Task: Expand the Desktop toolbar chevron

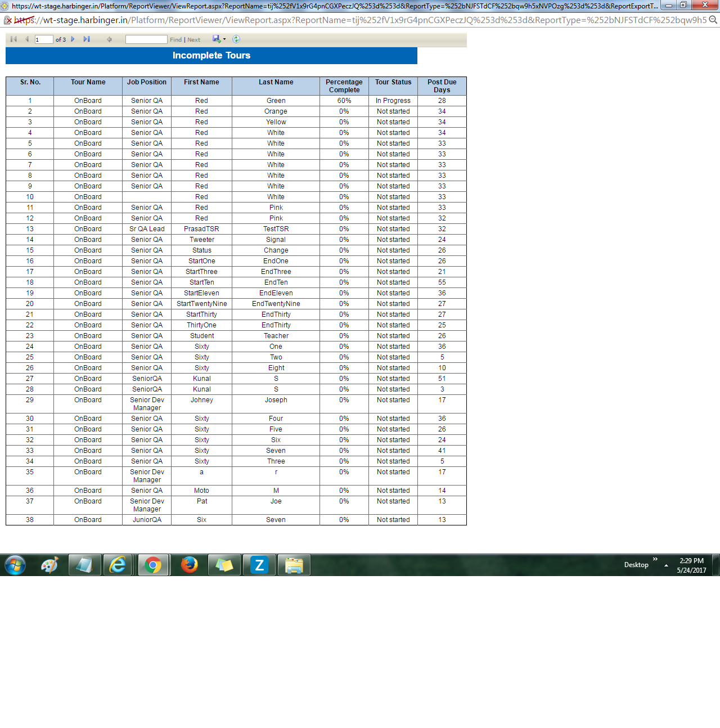Action: (x=655, y=559)
